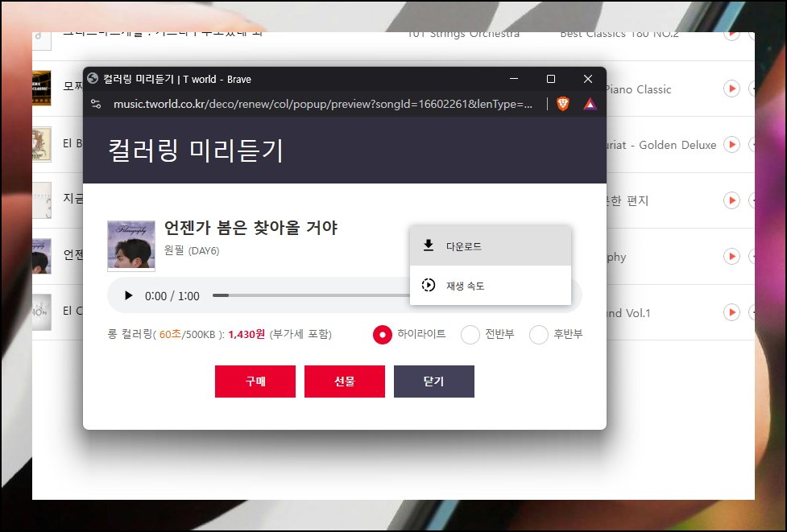Click the 101 Strings Orchestra artist text

[462, 35]
